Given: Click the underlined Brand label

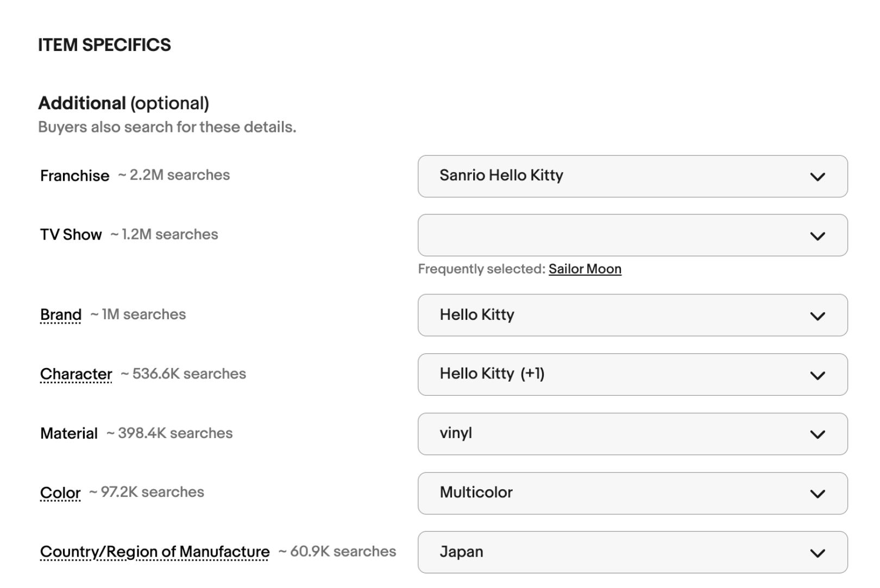Looking at the screenshot, I should point(61,314).
